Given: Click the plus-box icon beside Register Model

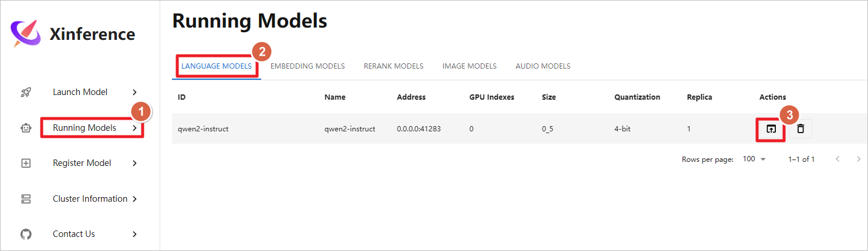Looking at the screenshot, I should pos(26,163).
